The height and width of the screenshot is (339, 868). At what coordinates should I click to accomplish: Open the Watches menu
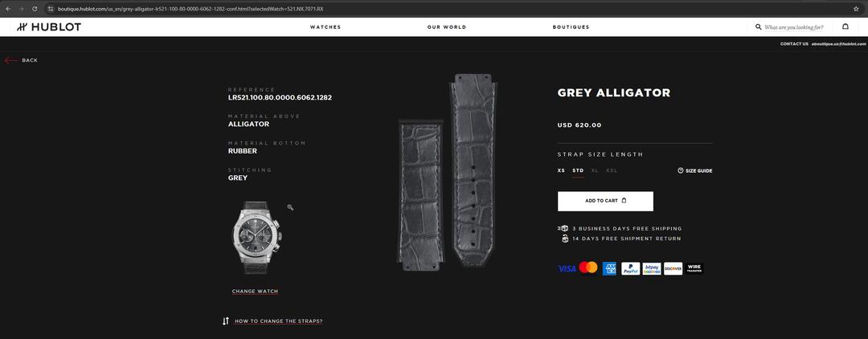325,27
